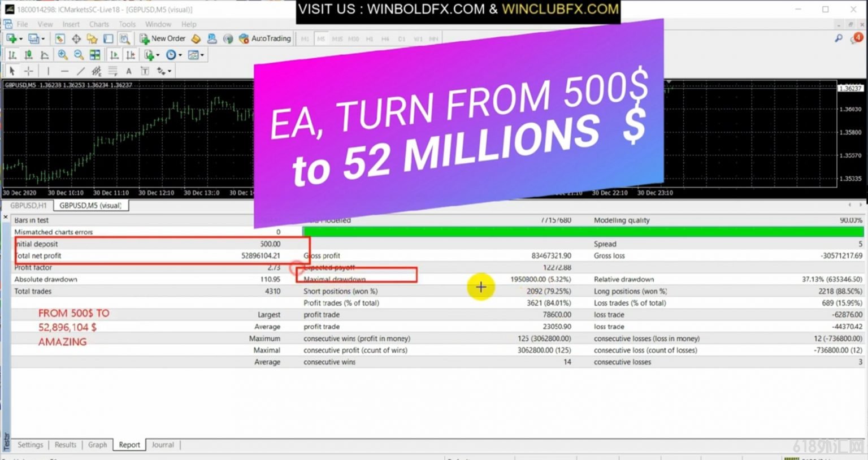Switch timeframe to H4

385,39
